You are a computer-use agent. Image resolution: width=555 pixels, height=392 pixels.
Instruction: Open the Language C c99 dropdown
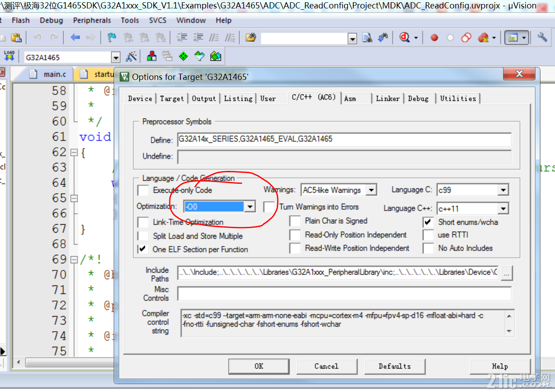[x=503, y=190]
